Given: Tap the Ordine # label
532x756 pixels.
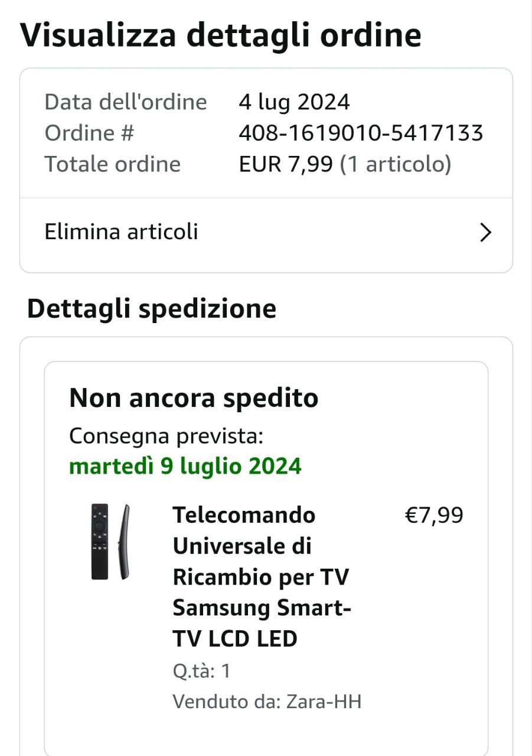Looking at the screenshot, I should pos(89,133).
